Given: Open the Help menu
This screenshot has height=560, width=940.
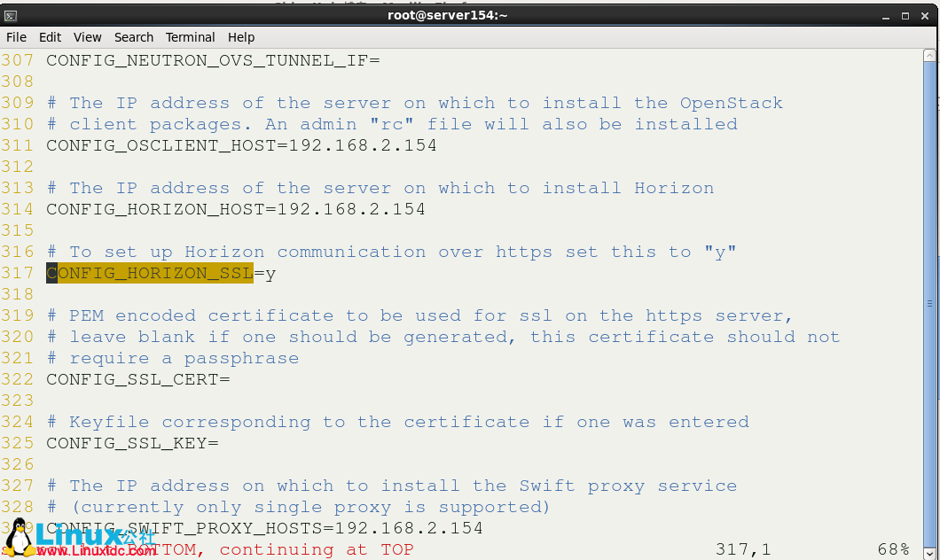Looking at the screenshot, I should (240, 37).
